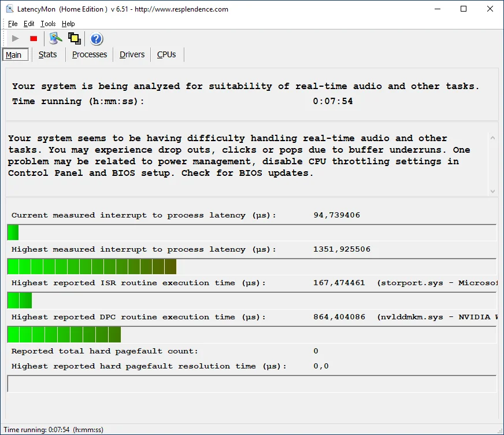This screenshot has width=504, height=435.
Task: Open the Help menu
Action: point(68,24)
